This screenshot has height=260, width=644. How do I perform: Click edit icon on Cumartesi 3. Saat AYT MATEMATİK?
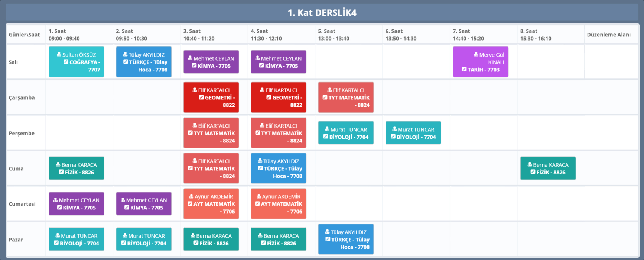[190, 204]
